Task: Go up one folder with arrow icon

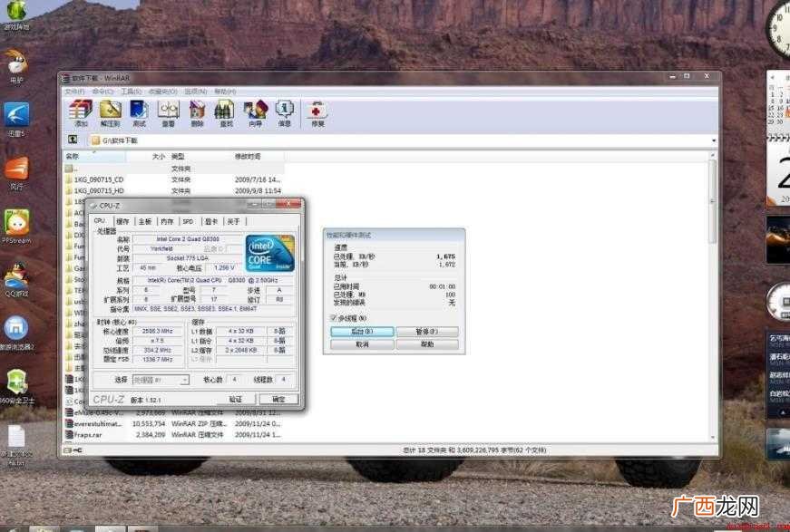Action: point(73,140)
